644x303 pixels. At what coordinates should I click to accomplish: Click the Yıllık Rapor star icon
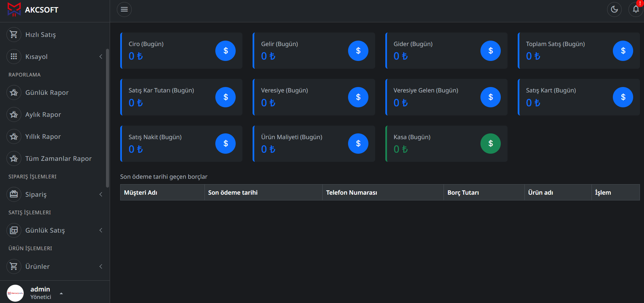[x=14, y=136]
